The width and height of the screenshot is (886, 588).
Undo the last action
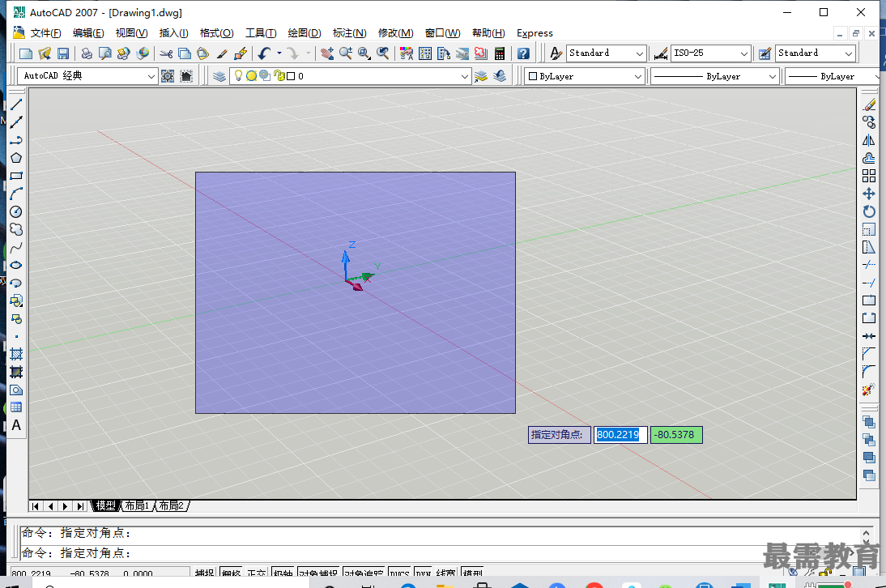[x=265, y=53]
